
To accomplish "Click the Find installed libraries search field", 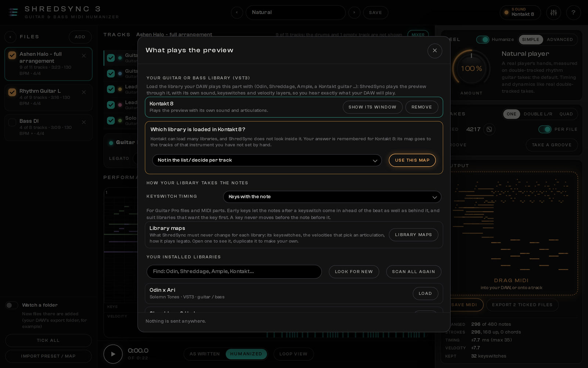I will (234, 272).
